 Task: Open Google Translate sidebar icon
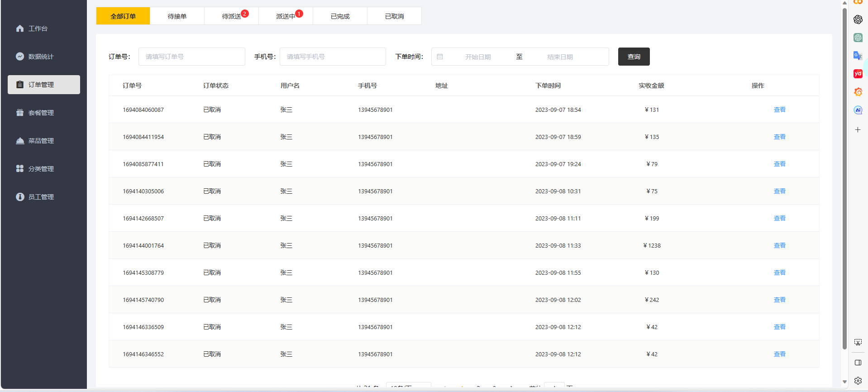pos(858,56)
